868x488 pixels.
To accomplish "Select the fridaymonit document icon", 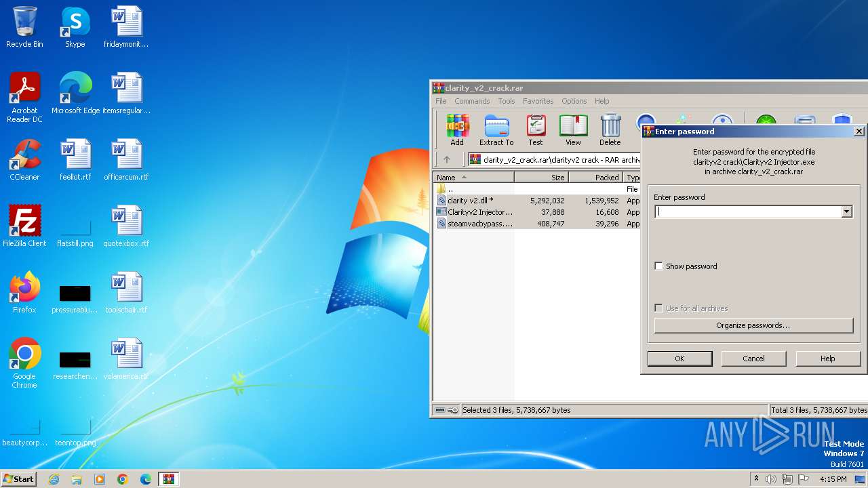I will 126,27.
